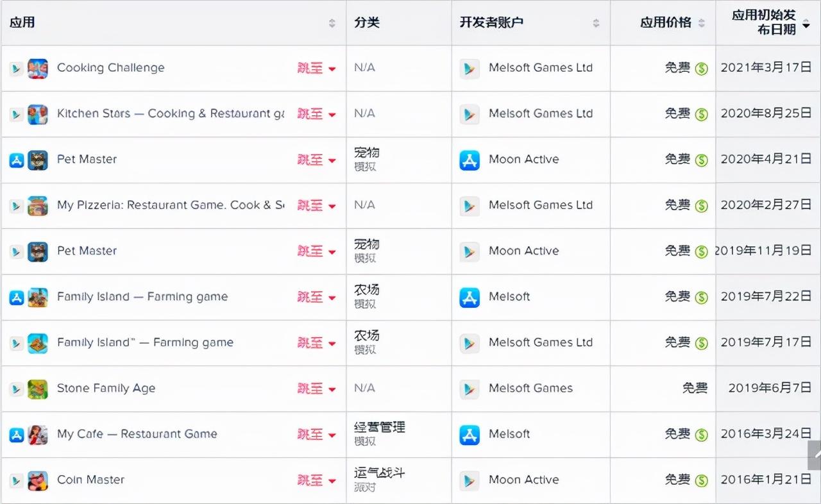This screenshot has height=504, width=821.
Task: Sort by 开发者账户 column header
Action: pyautogui.click(x=530, y=22)
